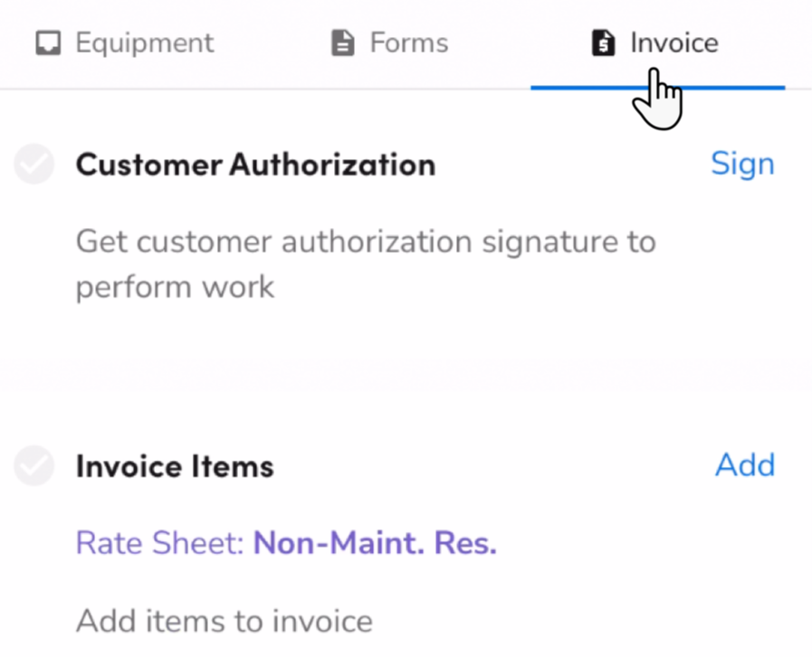
Task: Click the Invoice dollar-document icon
Action: 603,43
